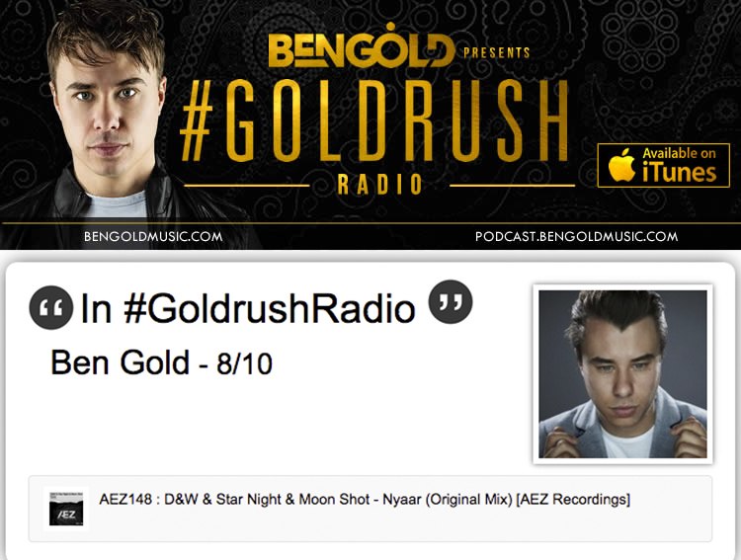This screenshot has height=560, width=741.
Task: Open Ben Gold's profile photo in card
Action: coord(622,373)
